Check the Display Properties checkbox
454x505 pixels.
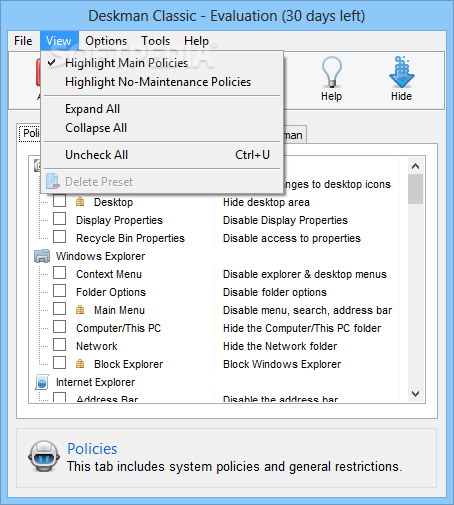click(x=60, y=219)
